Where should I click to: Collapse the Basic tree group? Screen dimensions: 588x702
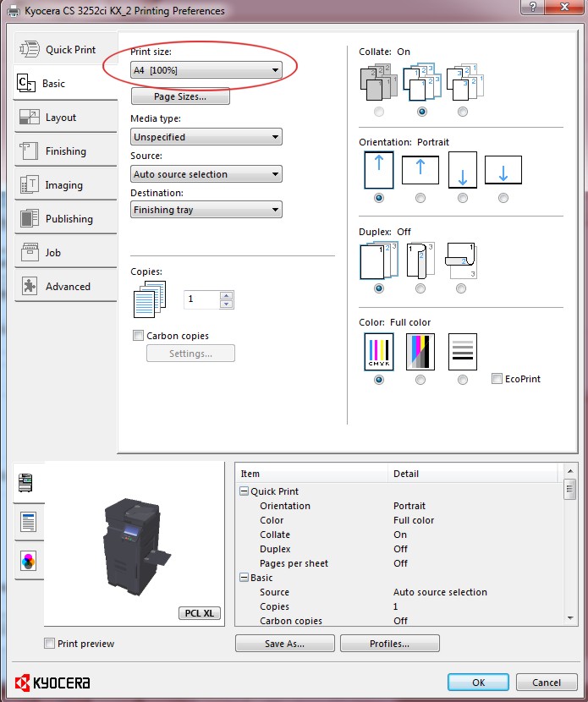(244, 578)
